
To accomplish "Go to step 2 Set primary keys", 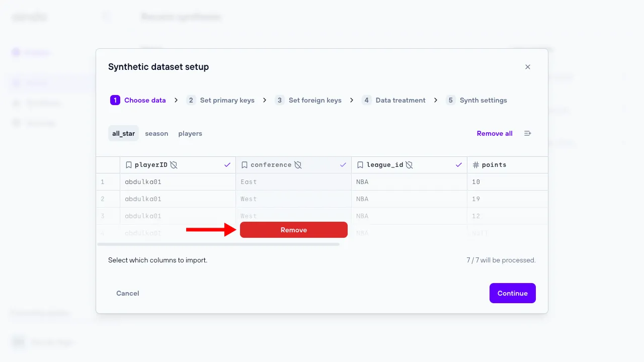I will [x=220, y=100].
